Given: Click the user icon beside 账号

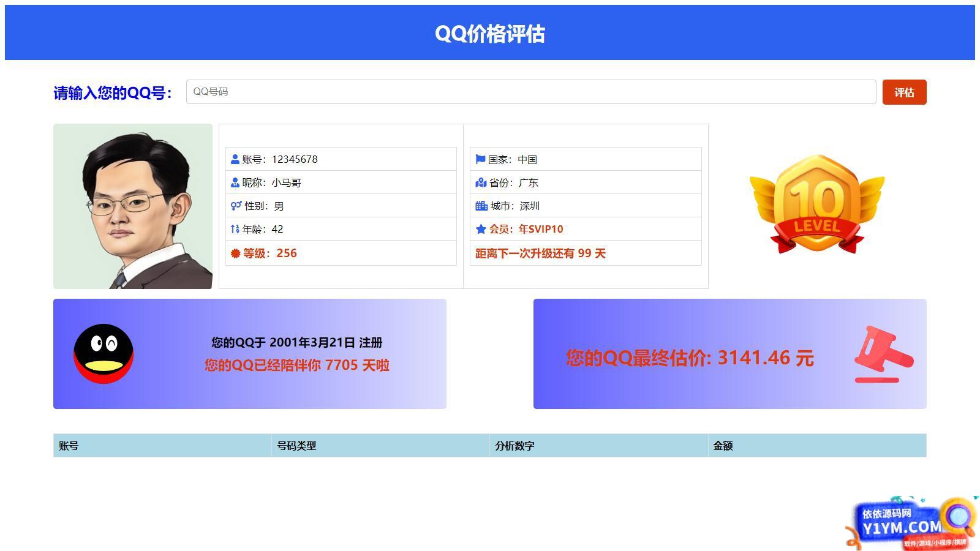Looking at the screenshot, I should pos(235,159).
